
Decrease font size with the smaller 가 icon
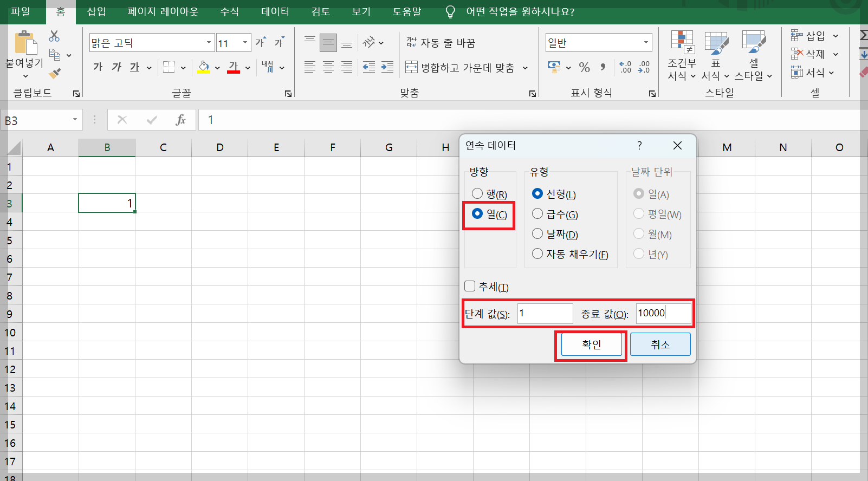click(x=279, y=42)
